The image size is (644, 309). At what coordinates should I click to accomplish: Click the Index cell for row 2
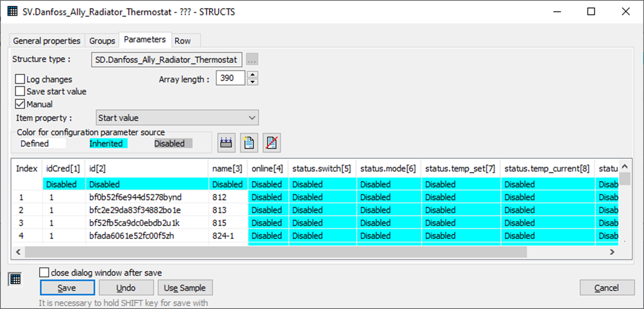tap(27, 210)
